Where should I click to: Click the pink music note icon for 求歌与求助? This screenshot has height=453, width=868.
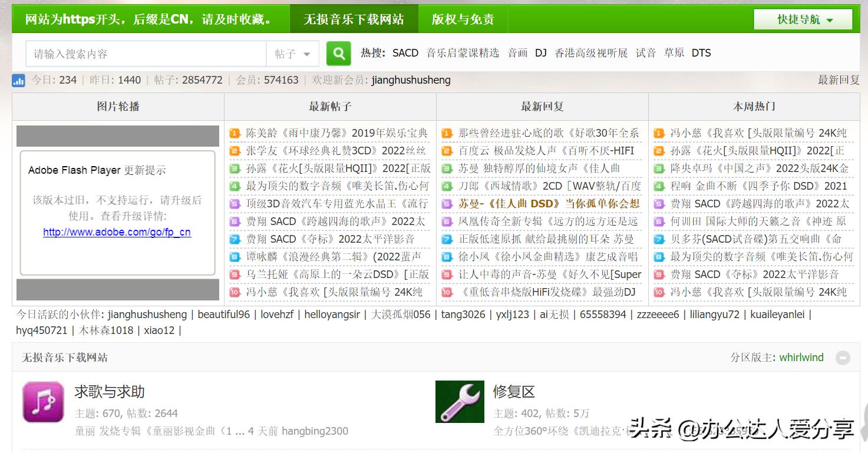[x=42, y=402]
